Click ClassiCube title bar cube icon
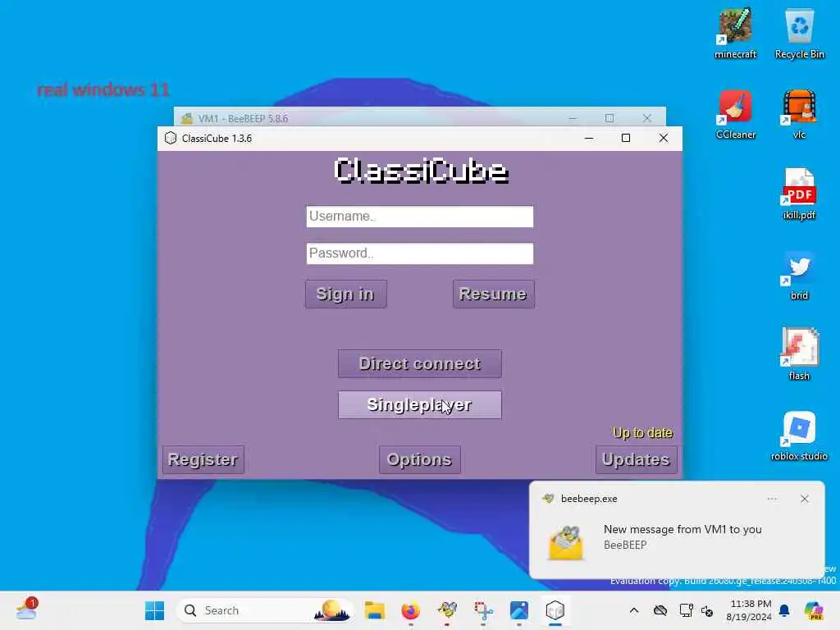Image resolution: width=840 pixels, height=630 pixels. point(171,138)
